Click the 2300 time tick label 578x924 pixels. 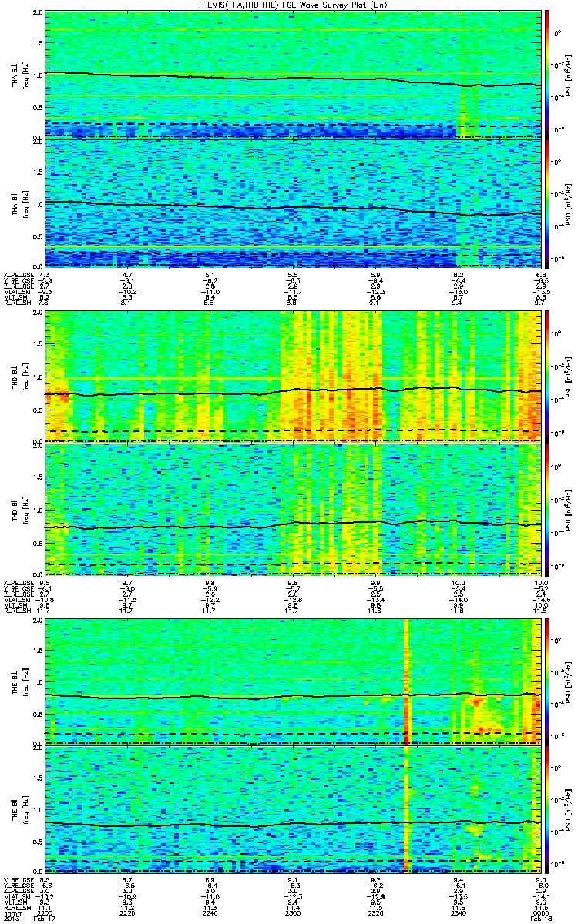[x=294, y=912]
